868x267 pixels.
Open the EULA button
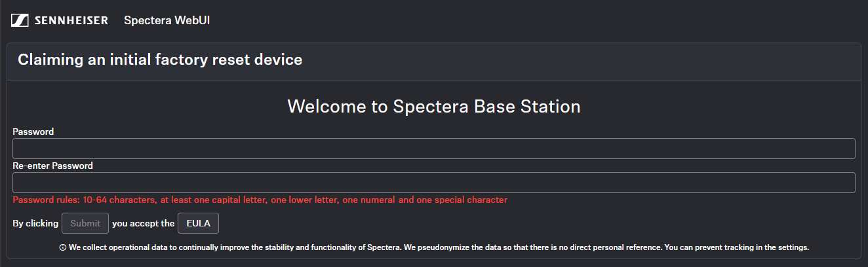[x=198, y=223]
